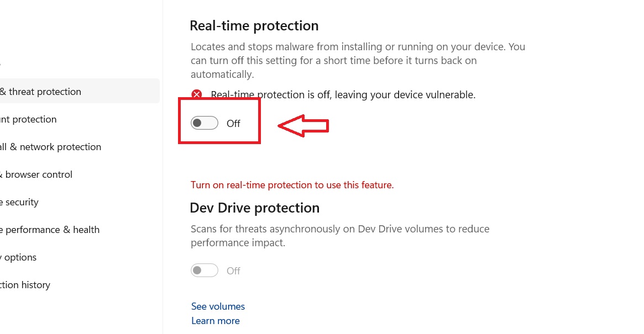Click the Real-time protection heading

tap(254, 26)
